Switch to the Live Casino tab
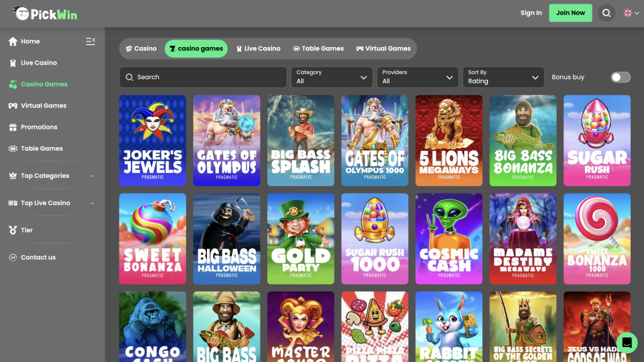 pos(258,48)
